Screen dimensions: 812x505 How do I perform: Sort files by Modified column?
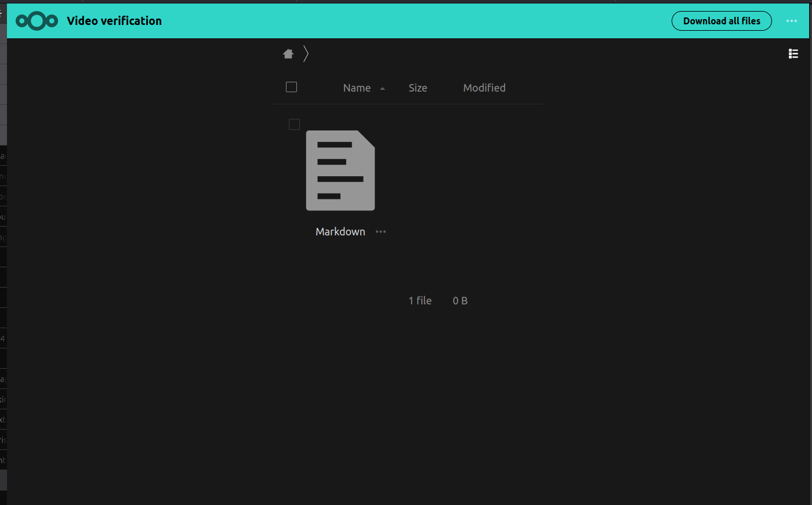pyautogui.click(x=484, y=88)
